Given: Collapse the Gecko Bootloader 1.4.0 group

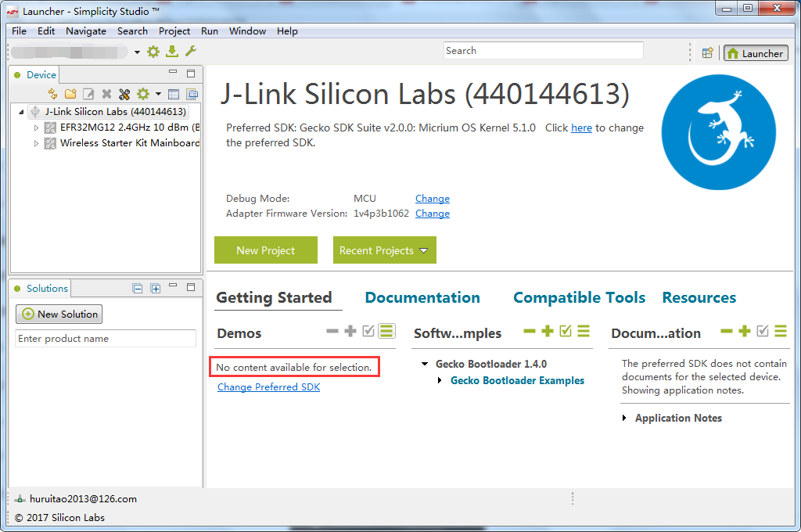Looking at the screenshot, I should (425, 364).
